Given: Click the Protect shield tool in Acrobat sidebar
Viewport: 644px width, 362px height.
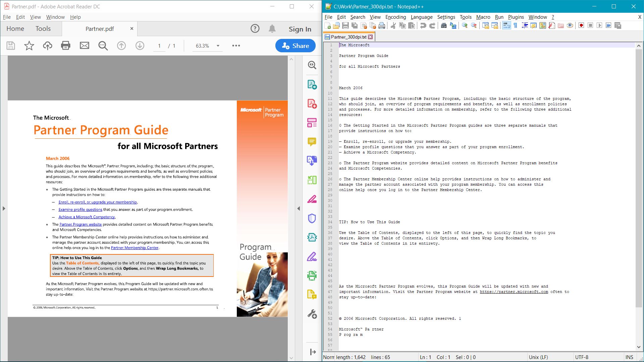Looking at the screenshot, I should click(312, 218).
